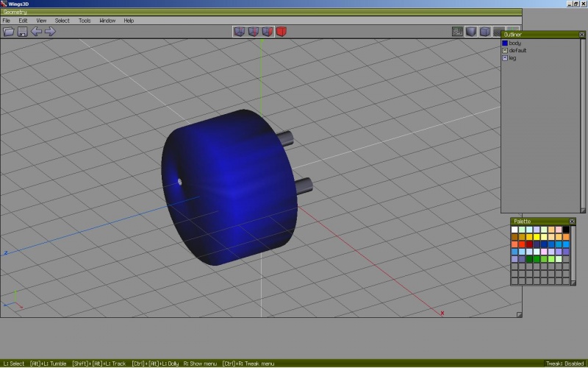Open the File menu
Image resolution: width=588 pixels, height=368 pixels.
pyautogui.click(x=6, y=21)
